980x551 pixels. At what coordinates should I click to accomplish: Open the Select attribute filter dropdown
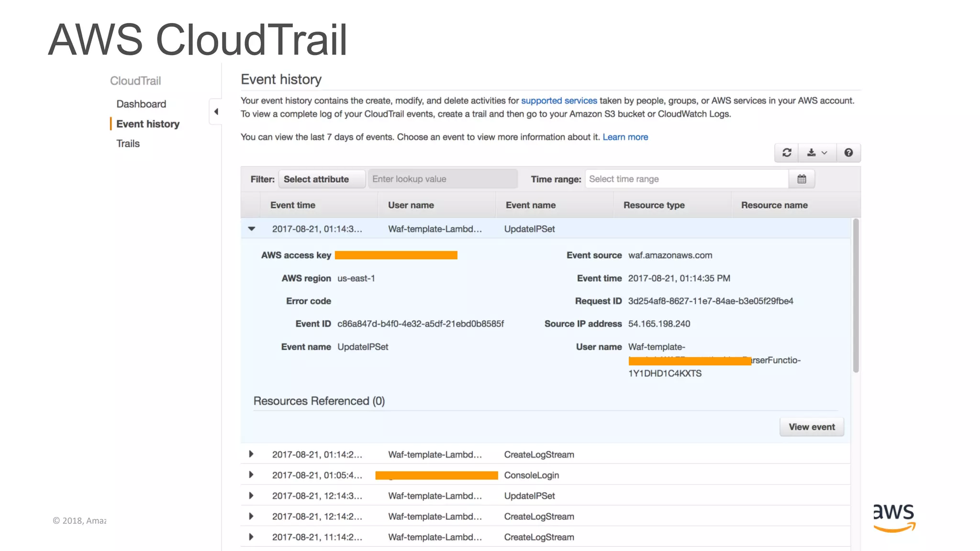(x=322, y=179)
